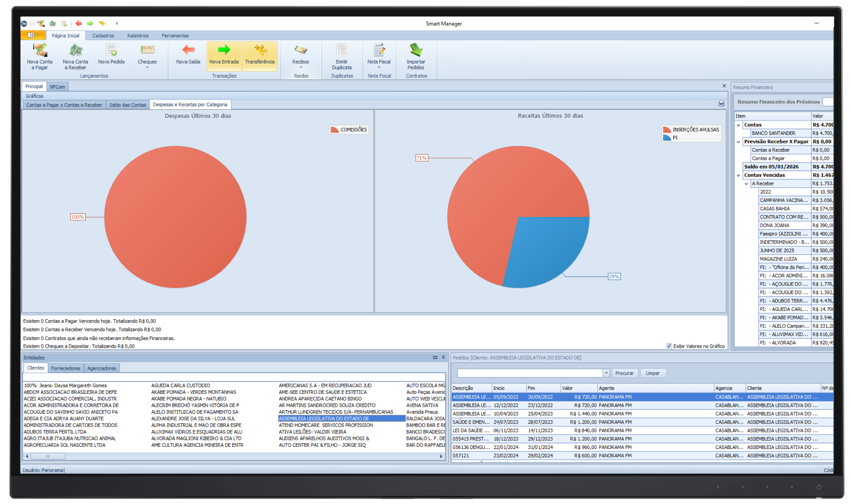Launch Nova Entrada transaction
The image size is (851, 504).
pos(224,56)
